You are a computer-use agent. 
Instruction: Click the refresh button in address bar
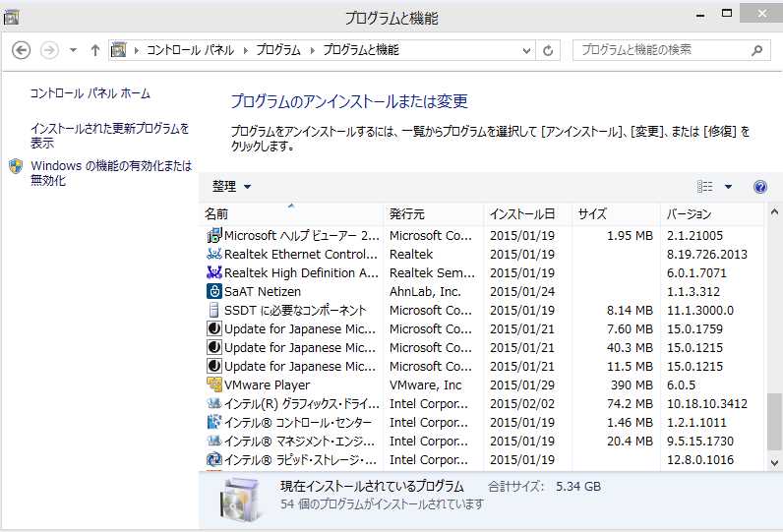click(548, 50)
